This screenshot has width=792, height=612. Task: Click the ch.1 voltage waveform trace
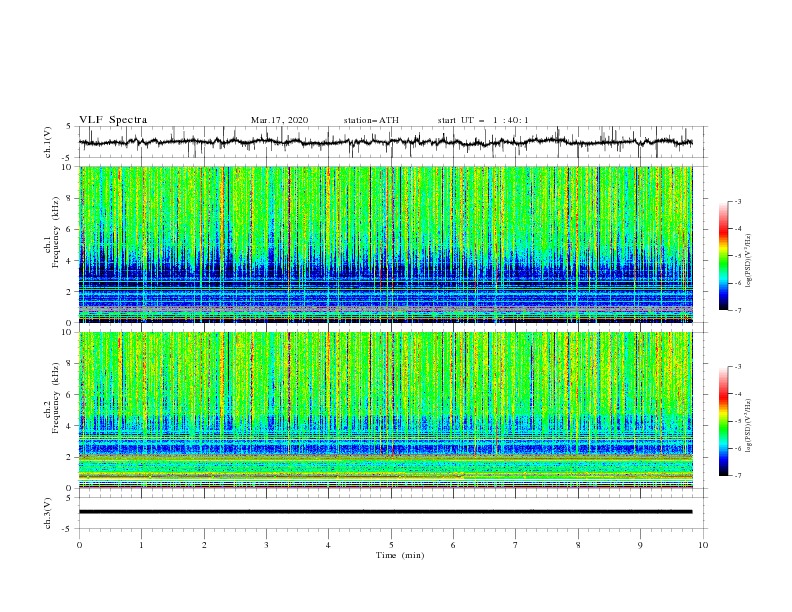386,142
